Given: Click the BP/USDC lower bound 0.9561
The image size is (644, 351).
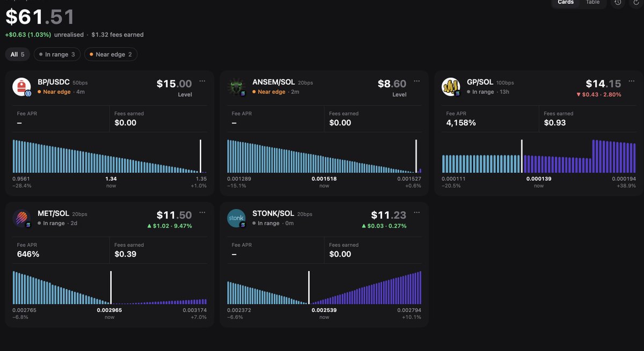Looking at the screenshot, I should [21, 179].
